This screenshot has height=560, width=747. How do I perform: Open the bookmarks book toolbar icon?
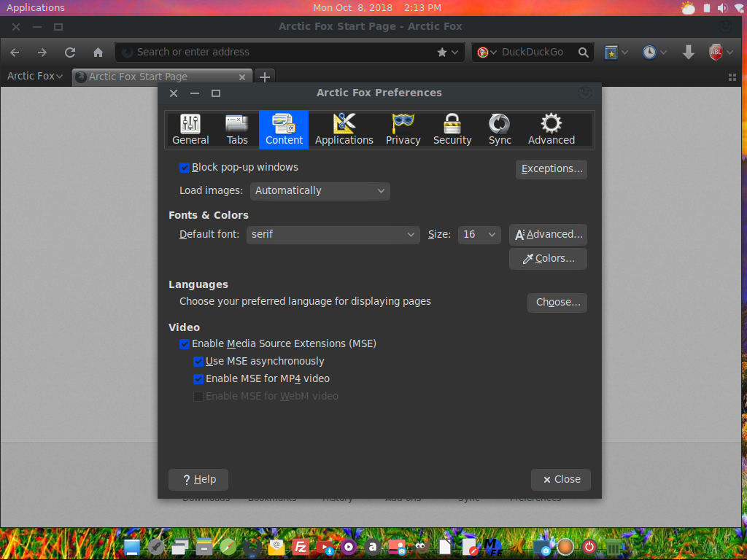click(x=611, y=52)
